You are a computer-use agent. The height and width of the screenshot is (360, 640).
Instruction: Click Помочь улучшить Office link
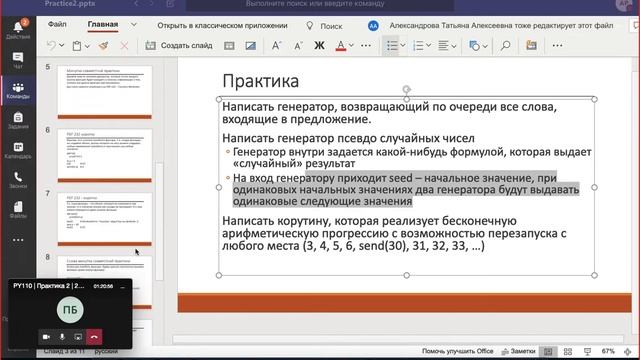click(x=458, y=351)
